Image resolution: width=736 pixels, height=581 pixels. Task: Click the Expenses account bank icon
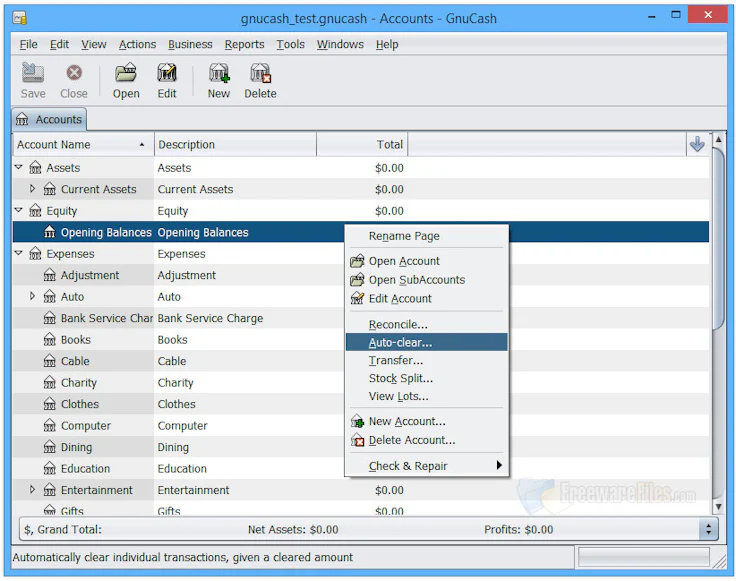point(35,253)
